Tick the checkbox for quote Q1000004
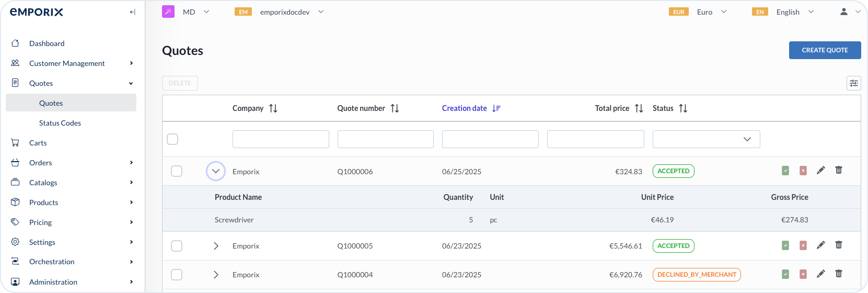Screen dimensions: 868x293 tap(177, 275)
